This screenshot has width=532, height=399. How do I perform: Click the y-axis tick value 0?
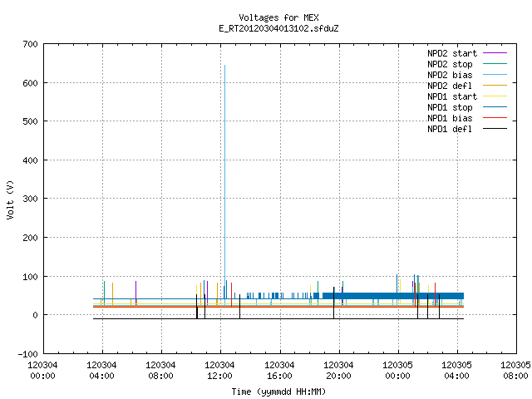click(35, 315)
